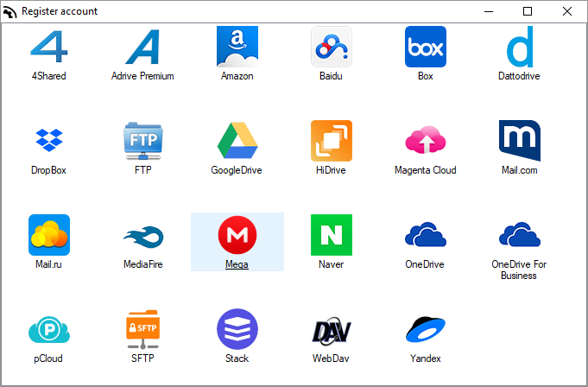
Task: Select the orange HiDrive icon
Action: tap(332, 141)
